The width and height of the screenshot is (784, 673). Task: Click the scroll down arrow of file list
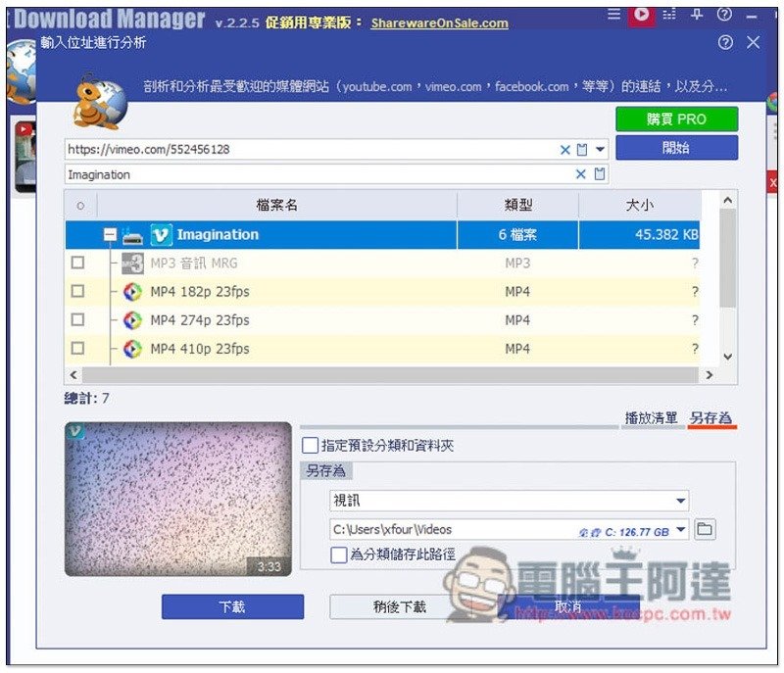click(x=727, y=357)
